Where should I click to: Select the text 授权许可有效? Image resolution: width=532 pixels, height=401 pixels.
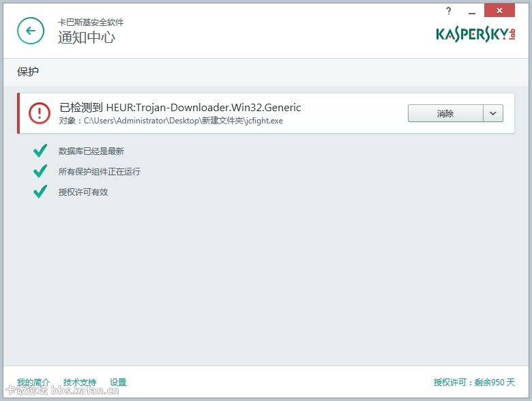[x=83, y=192]
